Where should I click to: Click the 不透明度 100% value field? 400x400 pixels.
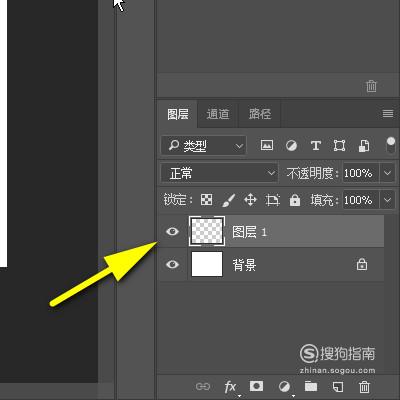point(360,173)
